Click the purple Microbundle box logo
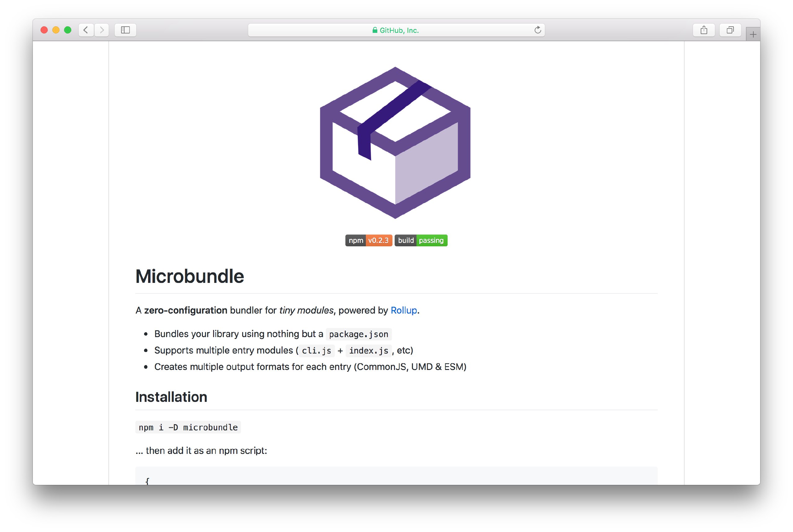Image resolution: width=793 pixels, height=532 pixels. point(395,143)
